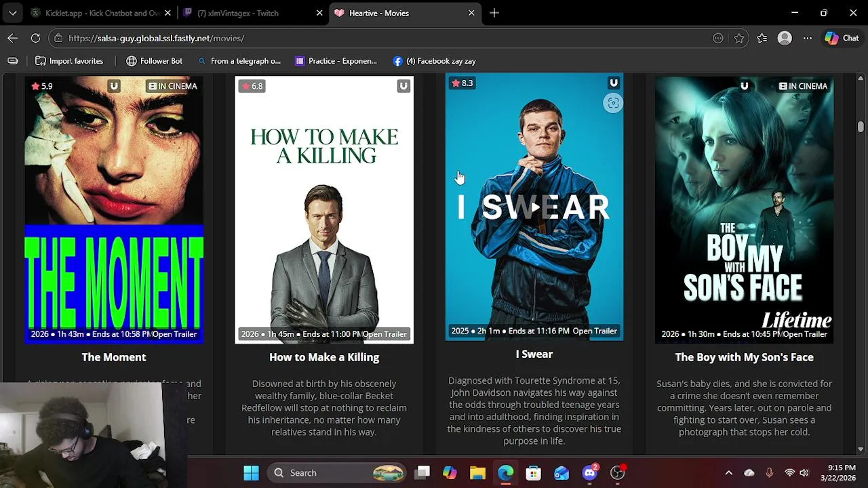Click the 5.9 rating badge on The Moment
Image resolution: width=868 pixels, height=488 pixels.
tap(42, 86)
